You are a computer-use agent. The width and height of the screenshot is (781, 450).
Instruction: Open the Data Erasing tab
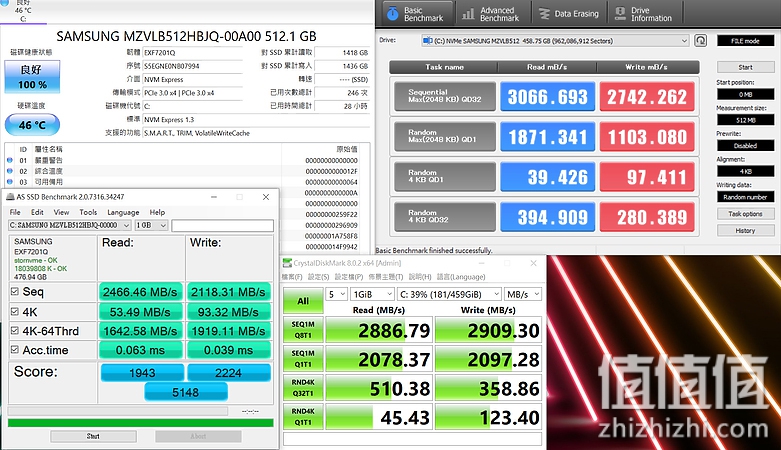tap(569, 13)
